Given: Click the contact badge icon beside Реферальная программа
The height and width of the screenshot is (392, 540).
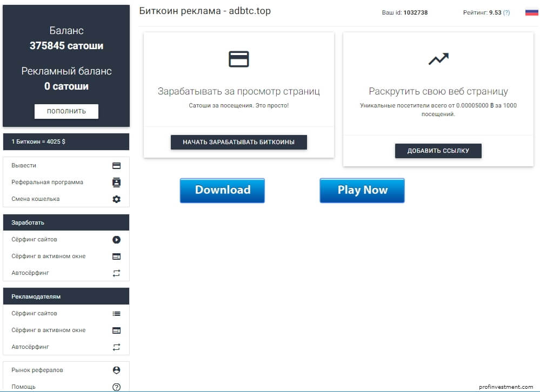Looking at the screenshot, I should pos(116,183).
